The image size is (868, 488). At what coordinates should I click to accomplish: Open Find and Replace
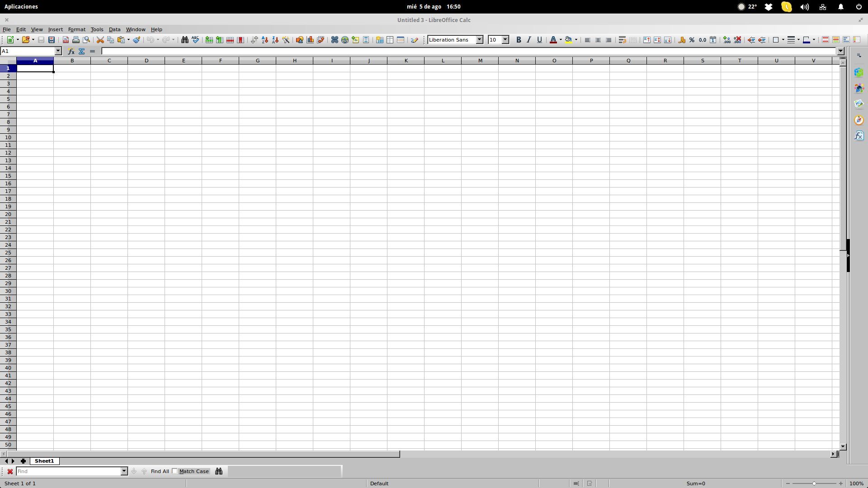(x=185, y=40)
